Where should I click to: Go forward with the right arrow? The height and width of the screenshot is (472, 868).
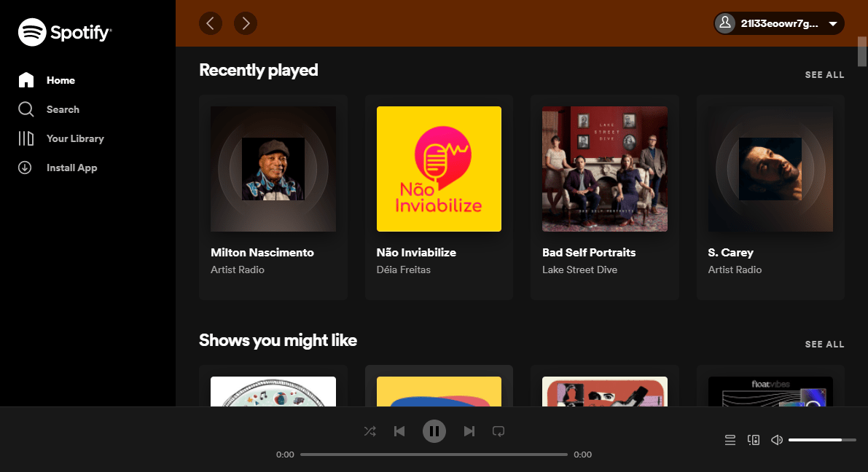tap(245, 23)
